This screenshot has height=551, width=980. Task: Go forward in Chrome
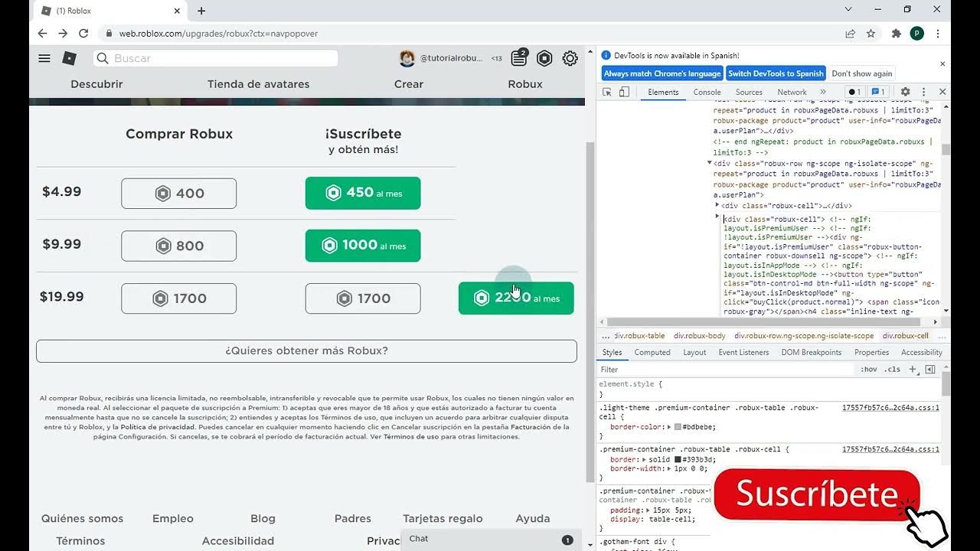[63, 34]
